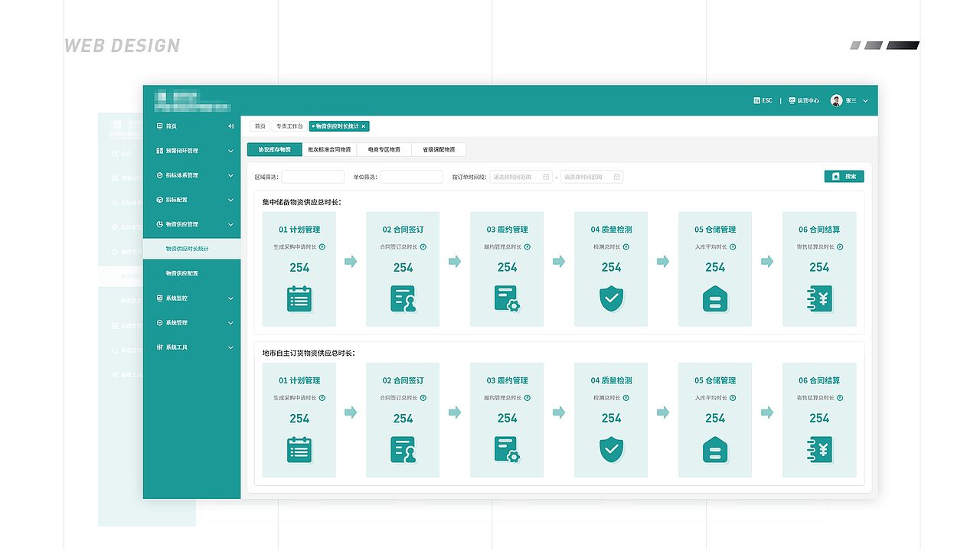The width and height of the screenshot is (980, 551).
Task: Expand the 系统监控 sidebar menu chevron
Action: click(230, 298)
